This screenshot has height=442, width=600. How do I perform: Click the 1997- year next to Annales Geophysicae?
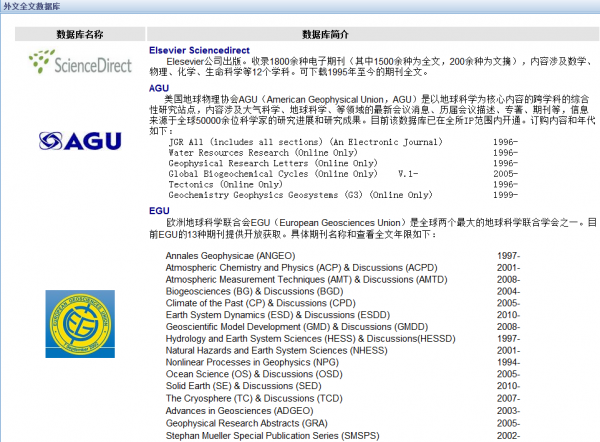(509, 256)
